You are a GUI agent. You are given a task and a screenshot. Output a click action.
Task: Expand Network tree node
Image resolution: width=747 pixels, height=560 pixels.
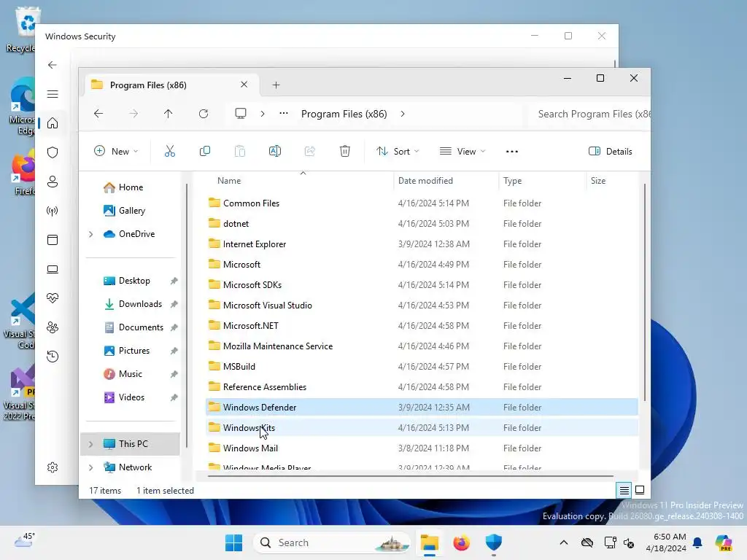pyautogui.click(x=90, y=467)
